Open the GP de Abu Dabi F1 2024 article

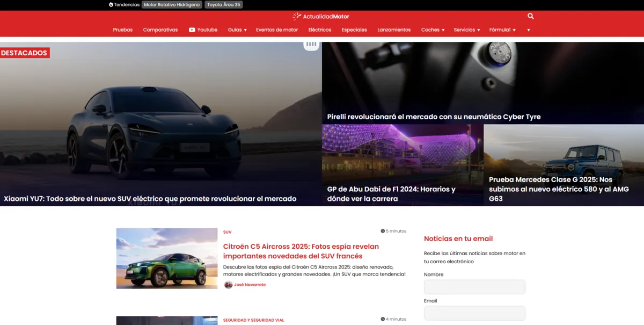click(392, 194)
